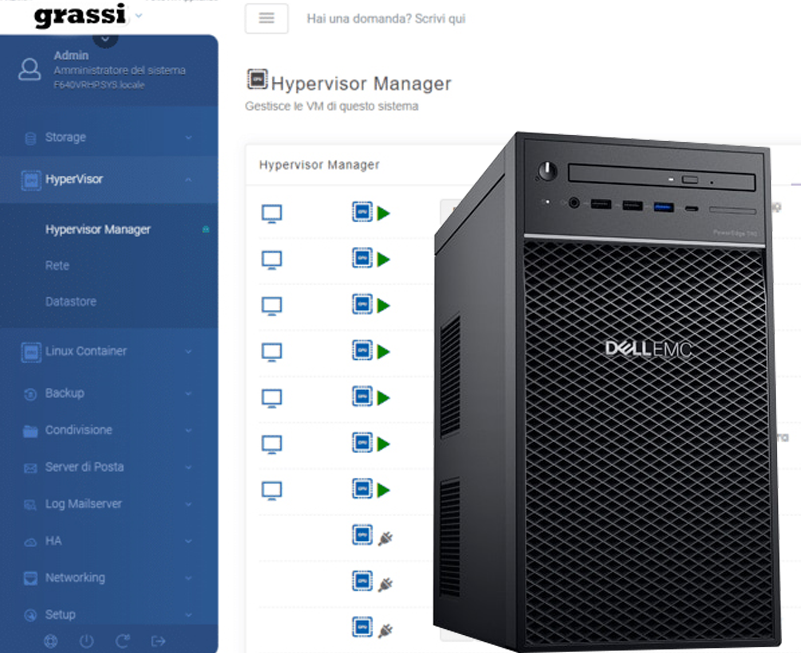Viewport: 801px width, 653px height.
Task: Click the grassi logo
Action: 80,15
